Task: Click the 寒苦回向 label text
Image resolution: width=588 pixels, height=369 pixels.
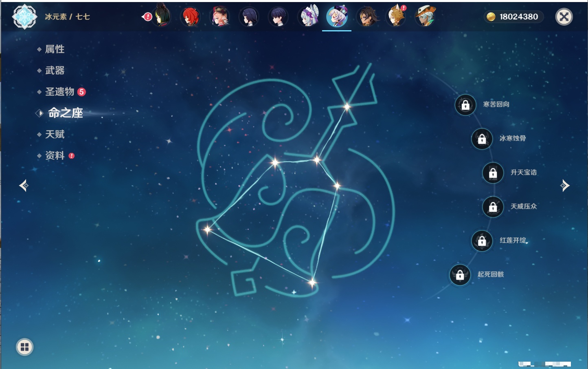Action: 496,104
